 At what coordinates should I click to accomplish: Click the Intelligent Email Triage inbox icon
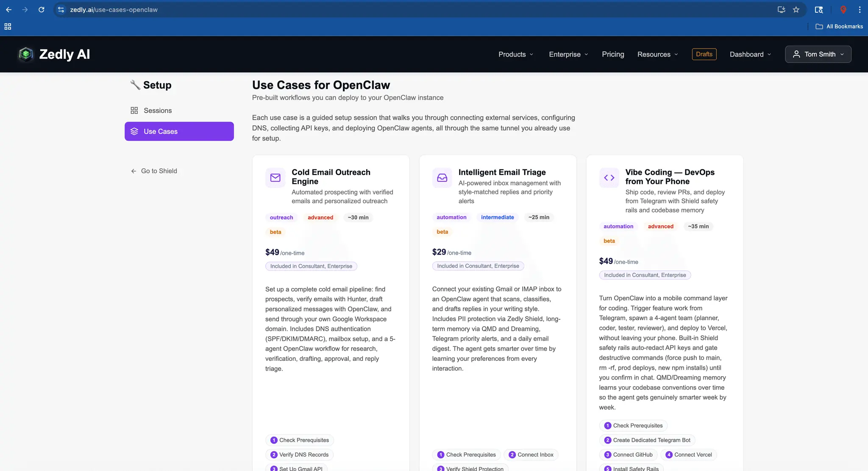click(x=442, y=177)
